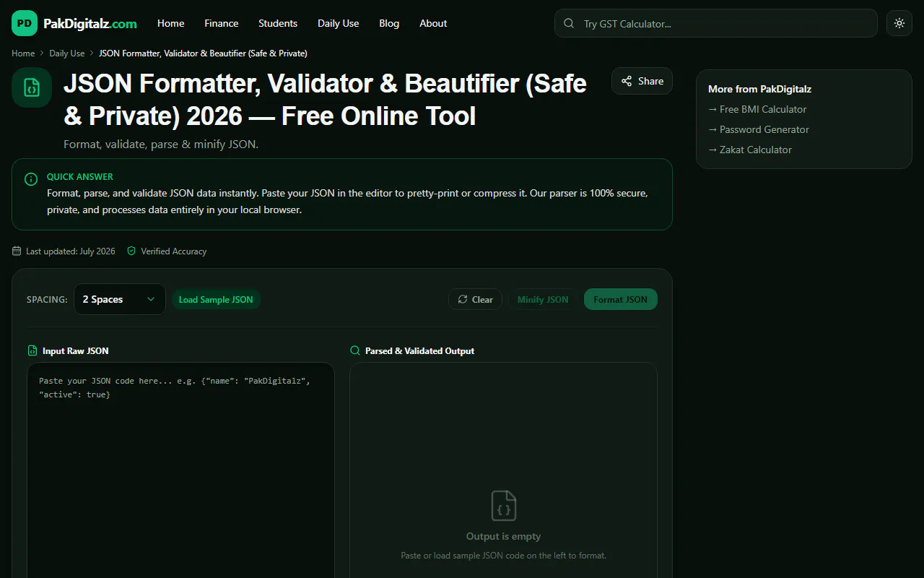Go to the Blog page

pos(389,23)
